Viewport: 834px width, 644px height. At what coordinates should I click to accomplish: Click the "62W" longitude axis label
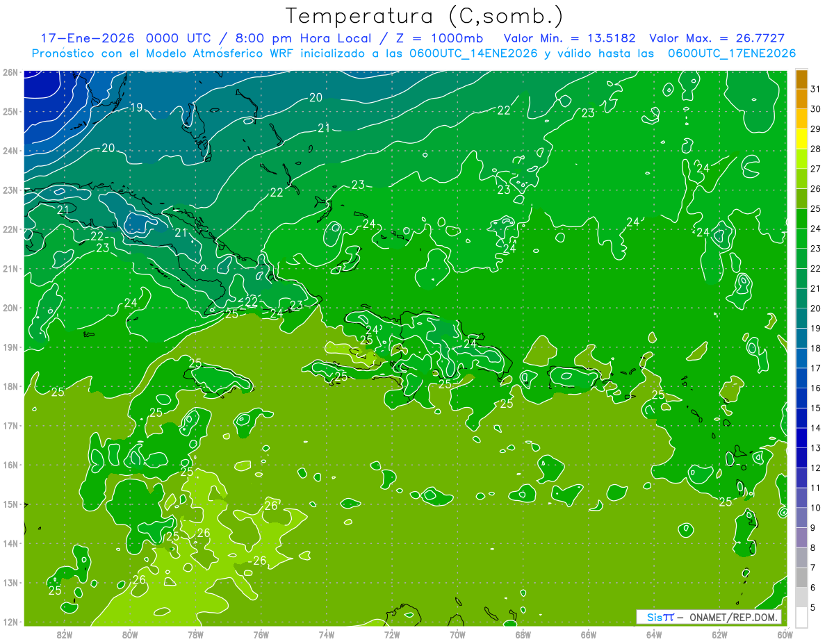click(x=719, y=634)
